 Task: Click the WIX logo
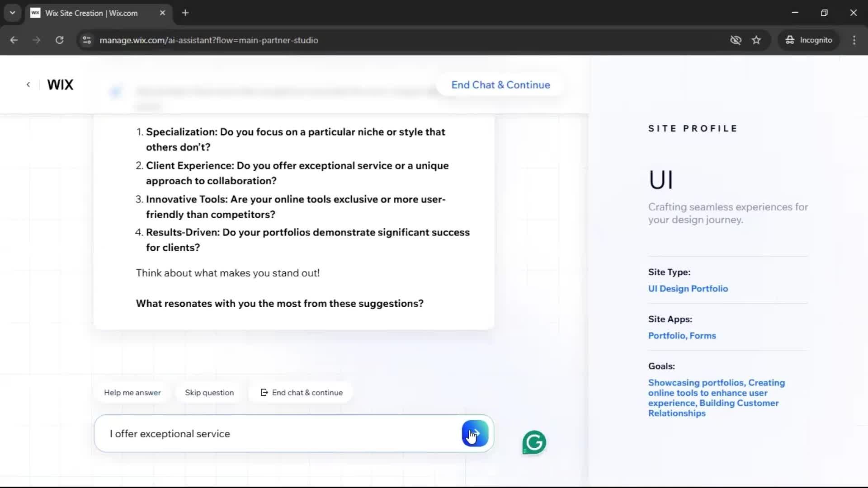(60, 84)
